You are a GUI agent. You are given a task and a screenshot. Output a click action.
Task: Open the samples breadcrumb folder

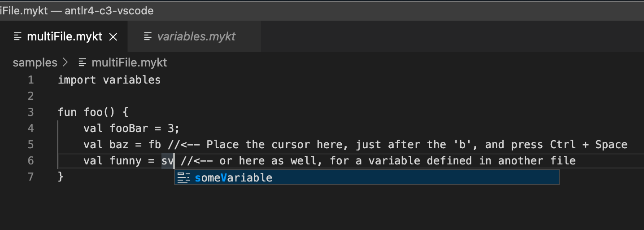pyautogui.click(x=35, y=62)
